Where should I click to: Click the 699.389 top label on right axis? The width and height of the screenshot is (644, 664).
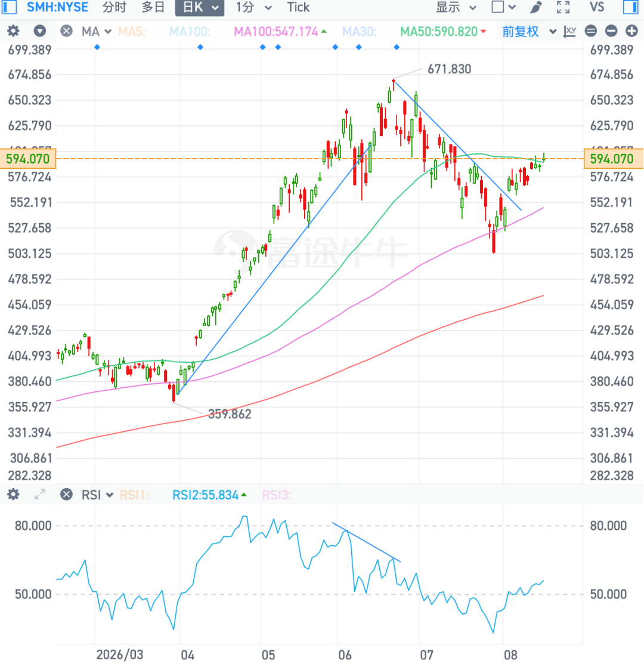pyautogui.click(x=611, y=50)
